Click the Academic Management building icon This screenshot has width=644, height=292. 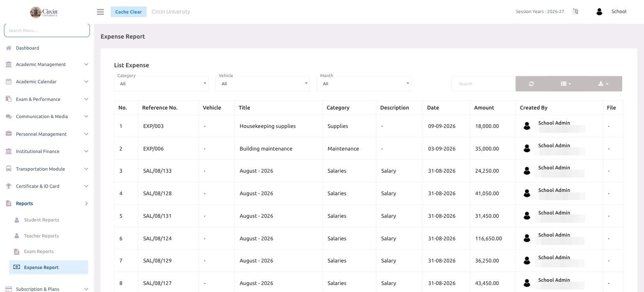9,64
